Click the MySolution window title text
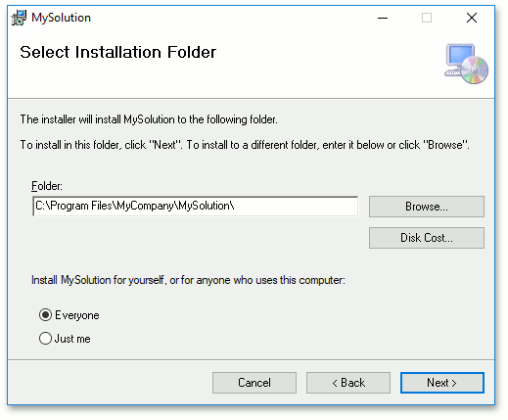 click(61, 18)
